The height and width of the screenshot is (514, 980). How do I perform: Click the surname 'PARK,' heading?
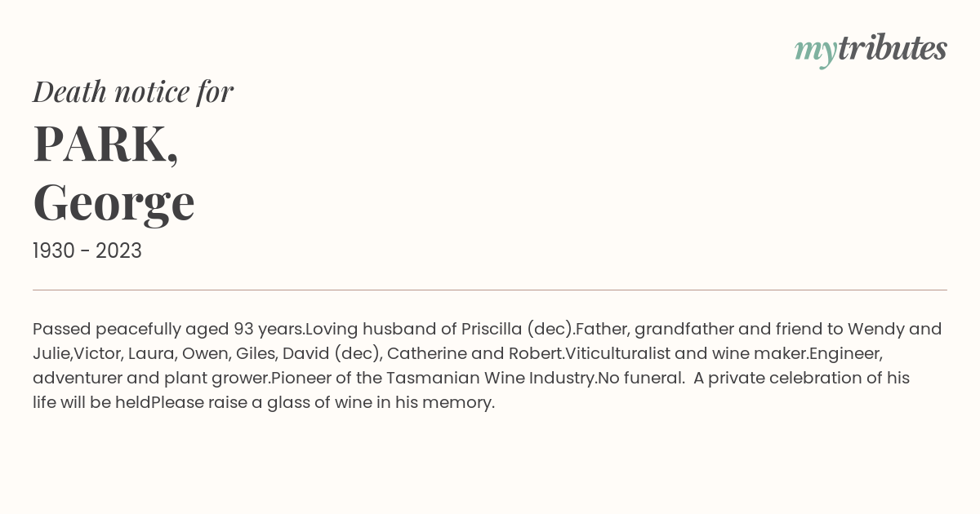[105, 144]
